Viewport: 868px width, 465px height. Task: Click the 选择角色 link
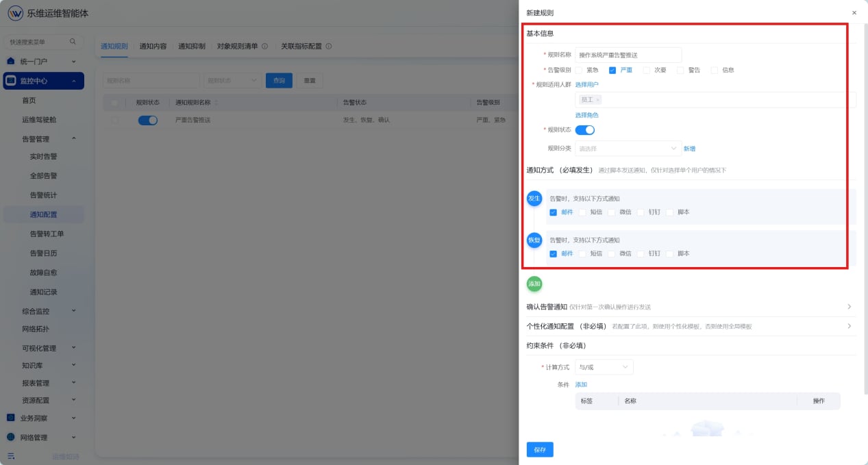pos(586,115)
